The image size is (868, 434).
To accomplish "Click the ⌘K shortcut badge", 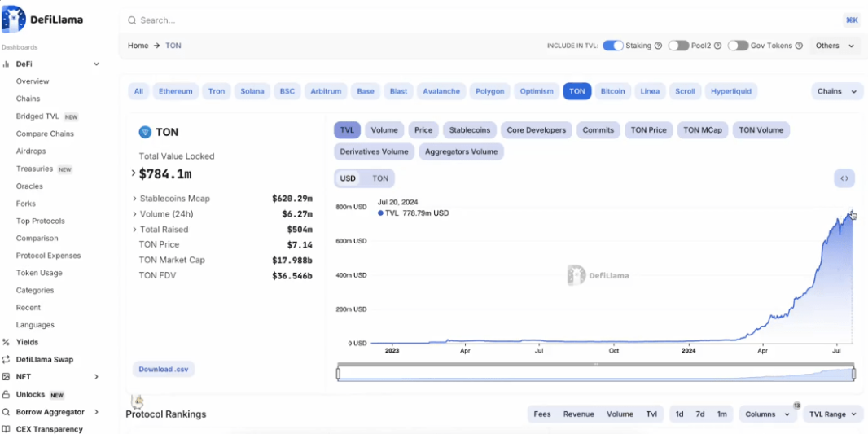I will tap(852, 20).
